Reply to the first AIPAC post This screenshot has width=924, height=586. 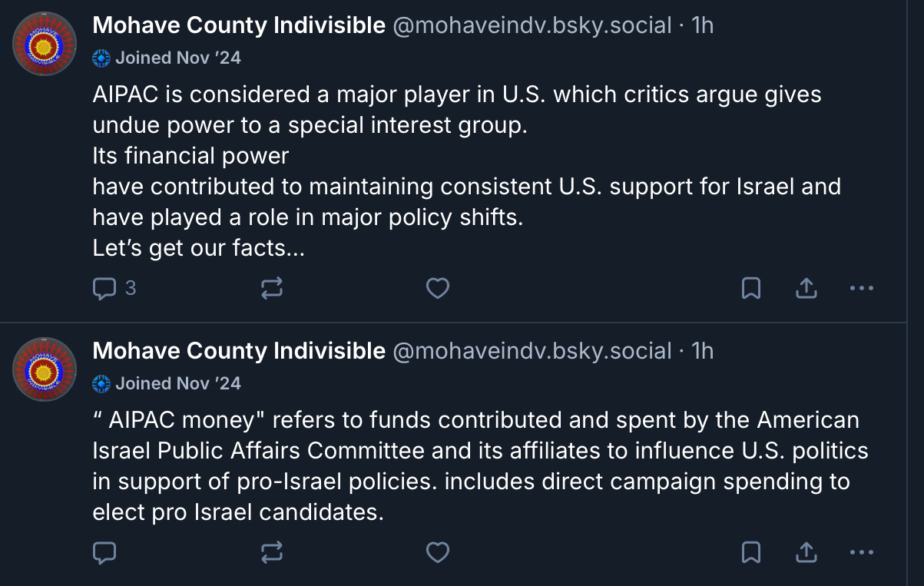(x=104, y=288)
